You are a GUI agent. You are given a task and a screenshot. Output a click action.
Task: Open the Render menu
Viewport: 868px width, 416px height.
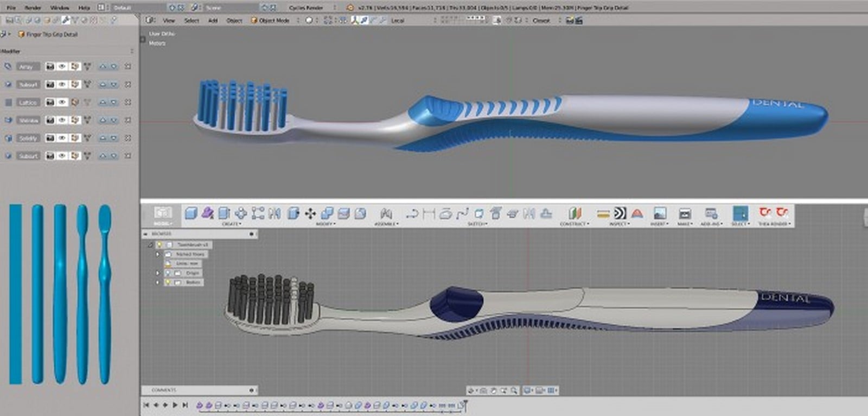click(x=33, y=8)
